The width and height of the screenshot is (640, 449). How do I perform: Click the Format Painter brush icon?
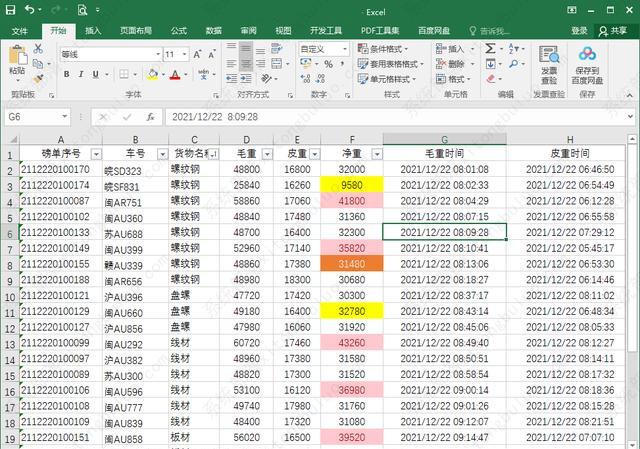pyautogui.click(x=38, y=79)
